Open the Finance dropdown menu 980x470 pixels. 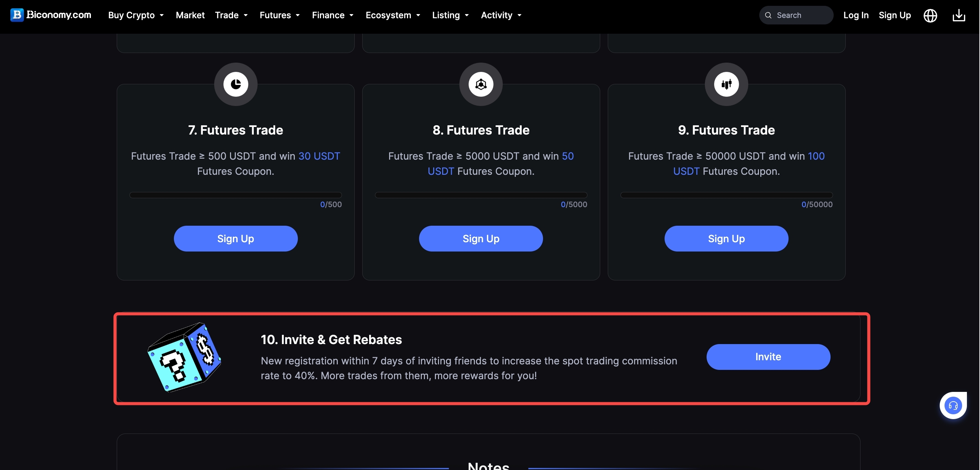pyautogui.click(x=333, y=15)
